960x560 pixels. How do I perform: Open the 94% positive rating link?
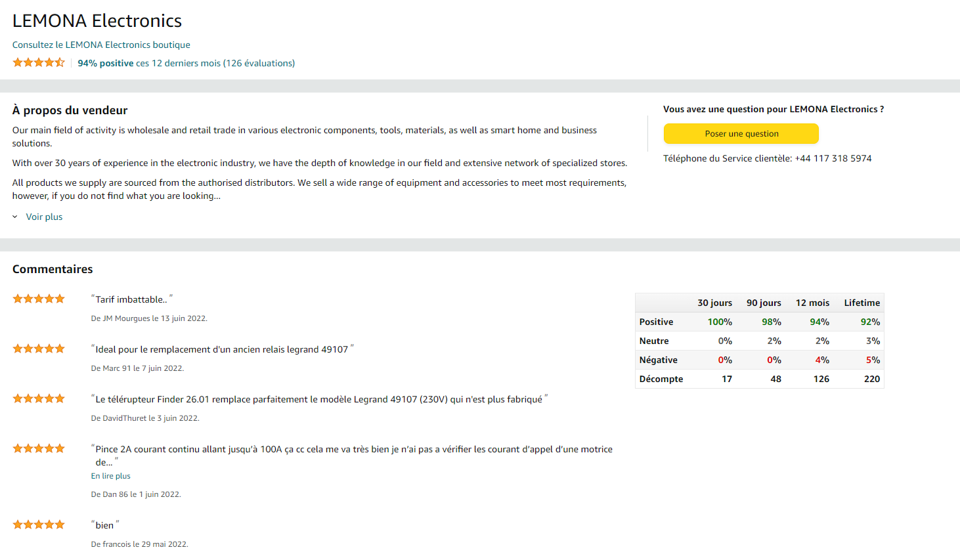point(186,63)
